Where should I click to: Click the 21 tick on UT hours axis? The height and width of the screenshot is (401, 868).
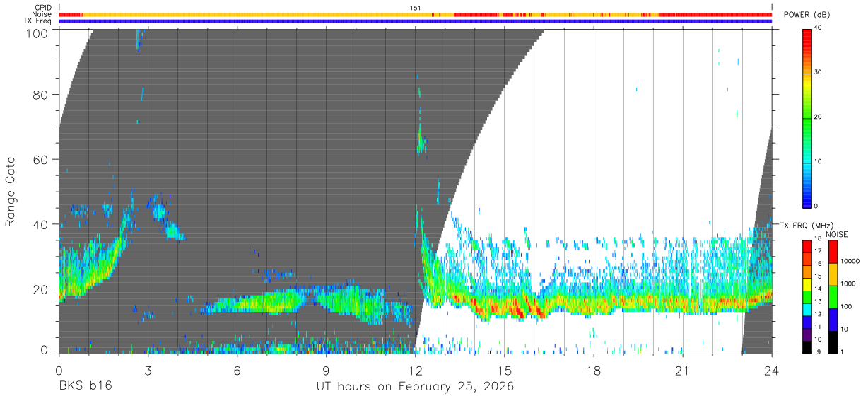(682, 371)
